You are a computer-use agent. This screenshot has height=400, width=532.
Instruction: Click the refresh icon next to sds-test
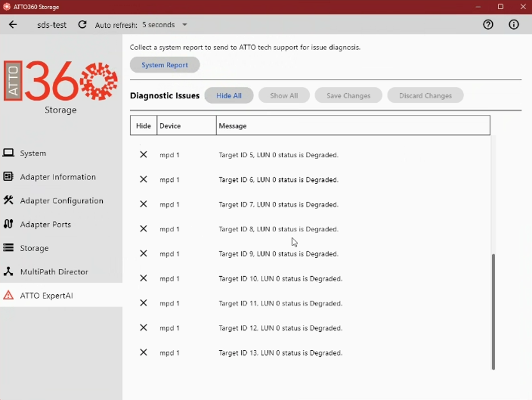(x=82, y=24)
